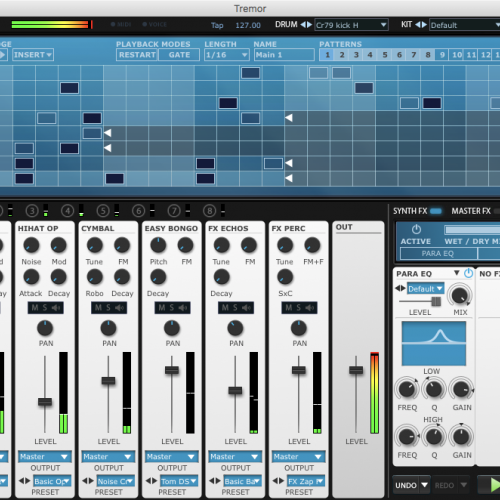The height and width of the screenshot is (500, 500).
Task: Select drum channel 8 circle
Action: pyautogui.click(x=210, y=211)
